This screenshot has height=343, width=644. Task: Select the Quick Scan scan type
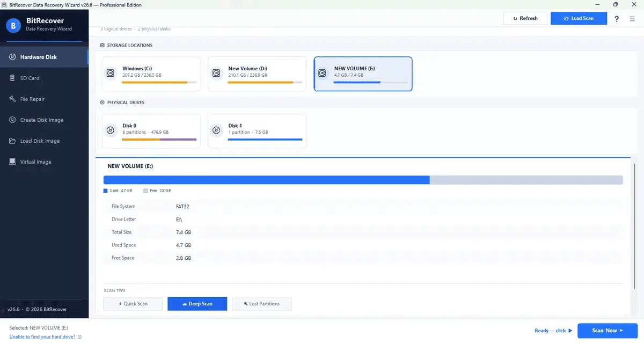click(x=133, y=304)
